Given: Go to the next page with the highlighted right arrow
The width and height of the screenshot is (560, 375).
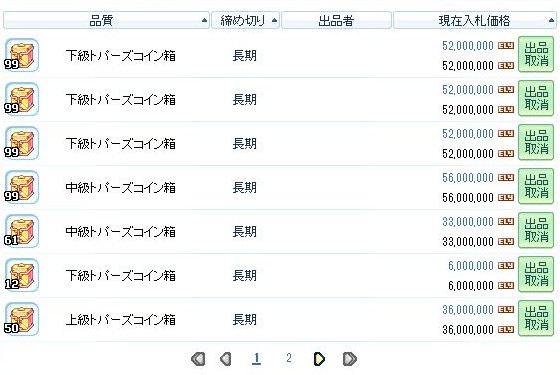Looking at the screenshot, I should [319, 359].
